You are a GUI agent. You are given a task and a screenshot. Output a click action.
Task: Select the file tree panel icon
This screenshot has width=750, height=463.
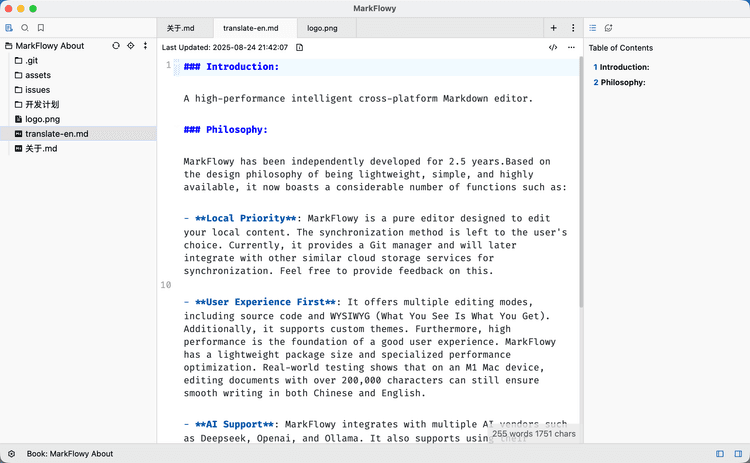9,28
